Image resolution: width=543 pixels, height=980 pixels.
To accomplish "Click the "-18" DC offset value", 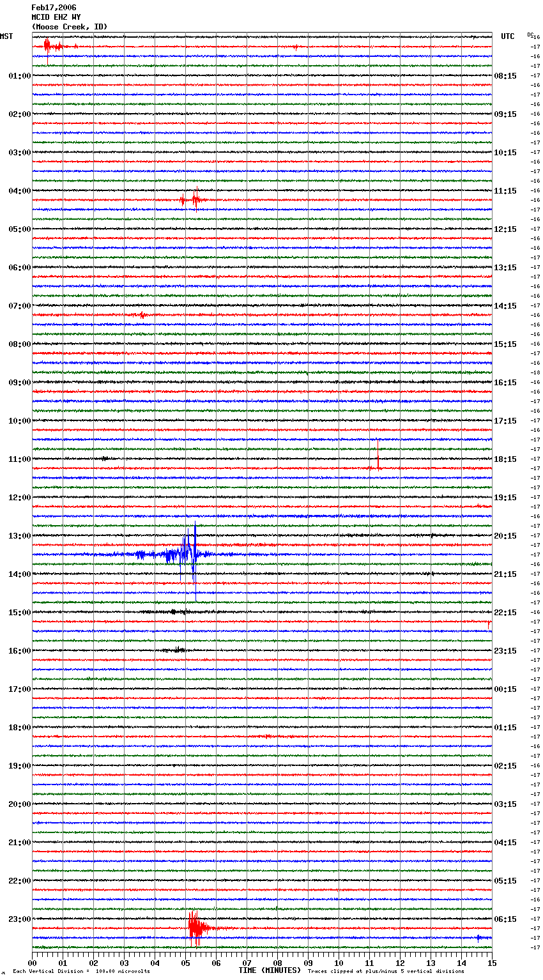I will point(536,372).
